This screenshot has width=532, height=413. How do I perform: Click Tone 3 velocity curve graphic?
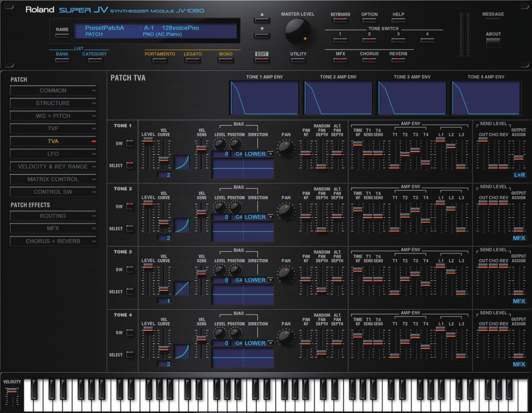182,288
